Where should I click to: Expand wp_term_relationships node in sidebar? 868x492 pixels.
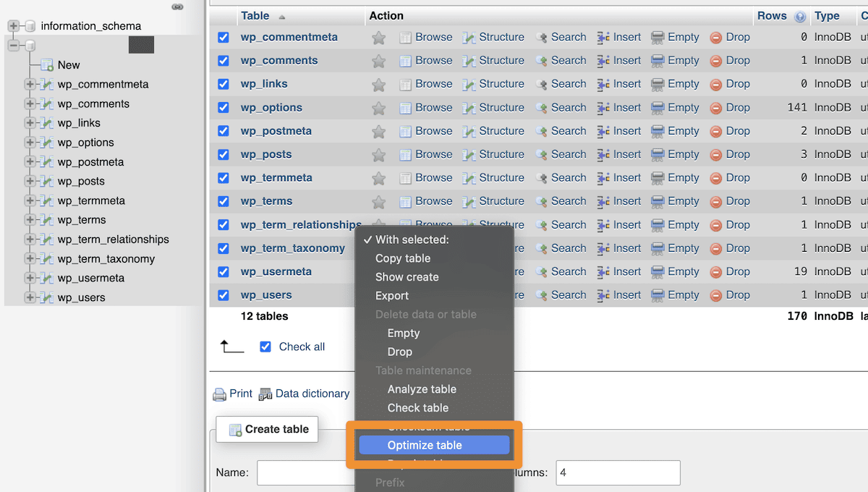point(30,239)
